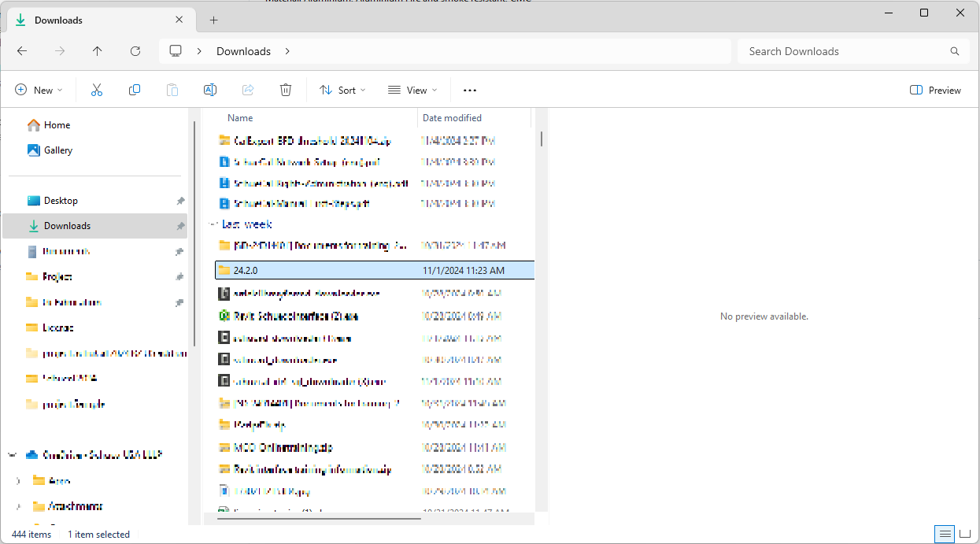Open Home in the navigation pane
This screenshot has height=544, width=980.
click(x=57, y=125)
